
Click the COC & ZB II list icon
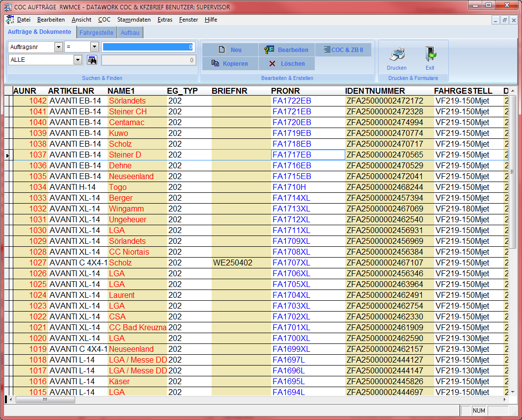(x=327, y=50)
